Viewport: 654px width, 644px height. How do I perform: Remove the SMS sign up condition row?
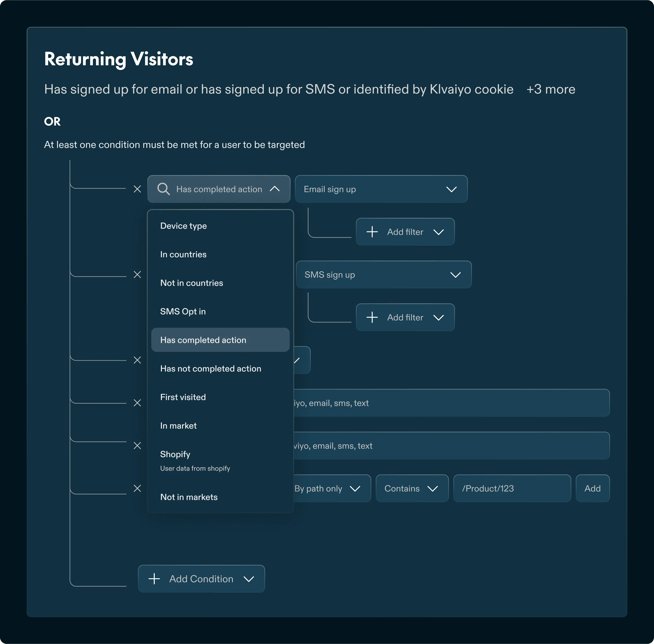click(x=137, y=275)
